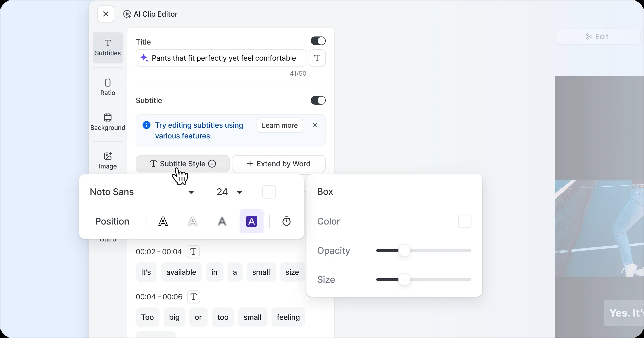644x338 pixels.
Task: Open the font color swatch
Action: point(269,192)
